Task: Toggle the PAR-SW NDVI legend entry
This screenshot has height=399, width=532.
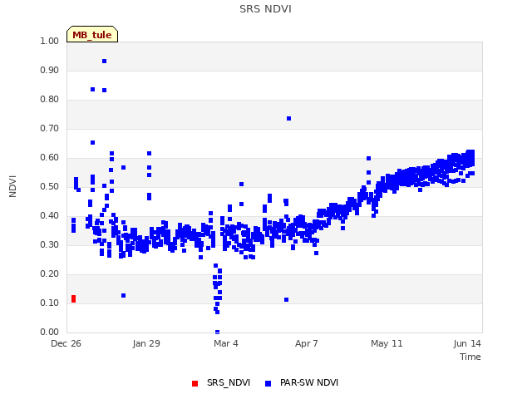Action: [302, 382]
